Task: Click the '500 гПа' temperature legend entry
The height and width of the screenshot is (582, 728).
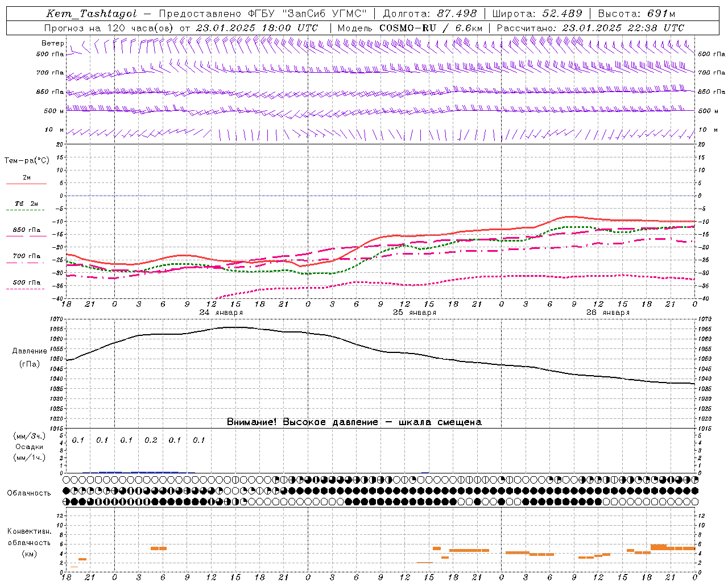Action: (x=26, y=282)
